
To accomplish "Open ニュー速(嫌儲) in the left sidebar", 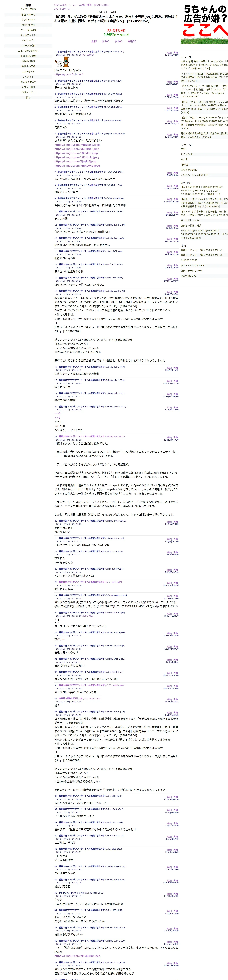I will pyautogui.click(x=28, y=30).
